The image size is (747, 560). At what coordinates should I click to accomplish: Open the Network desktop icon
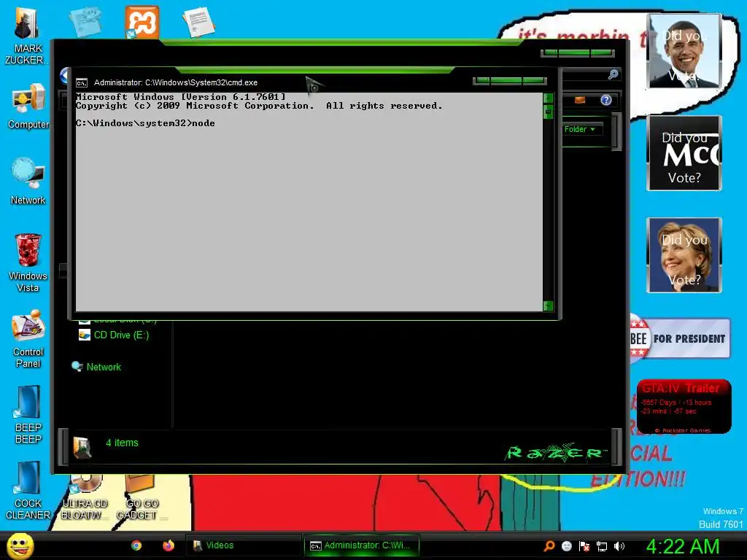tap(28, 182)
